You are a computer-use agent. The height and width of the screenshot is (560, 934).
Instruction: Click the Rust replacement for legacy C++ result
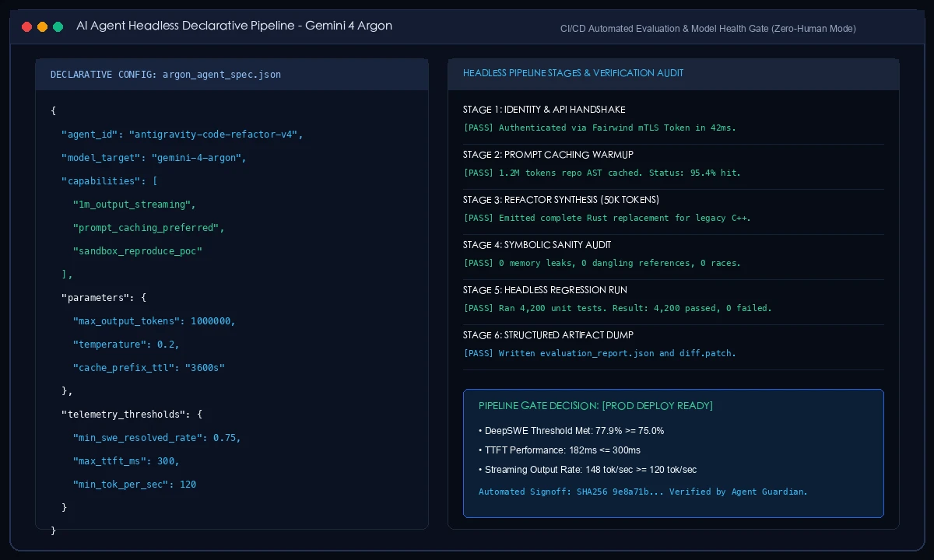pyautogui.click(x=608, y=218)
